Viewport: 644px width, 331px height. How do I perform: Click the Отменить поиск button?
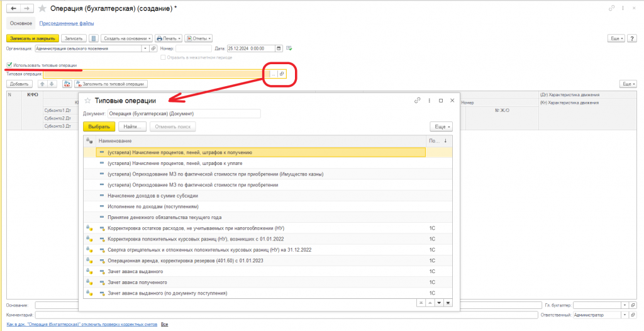click(x=173, y=126)
